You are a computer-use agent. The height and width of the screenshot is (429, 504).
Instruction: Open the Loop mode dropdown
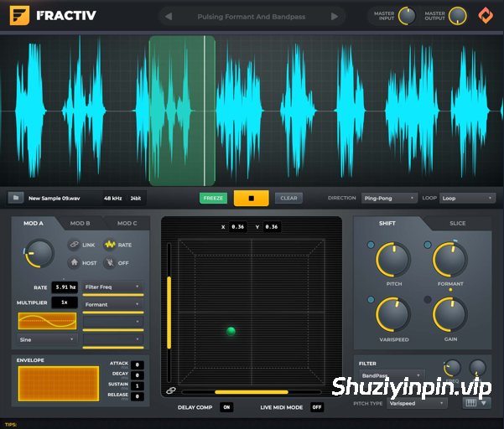point(467,198)
